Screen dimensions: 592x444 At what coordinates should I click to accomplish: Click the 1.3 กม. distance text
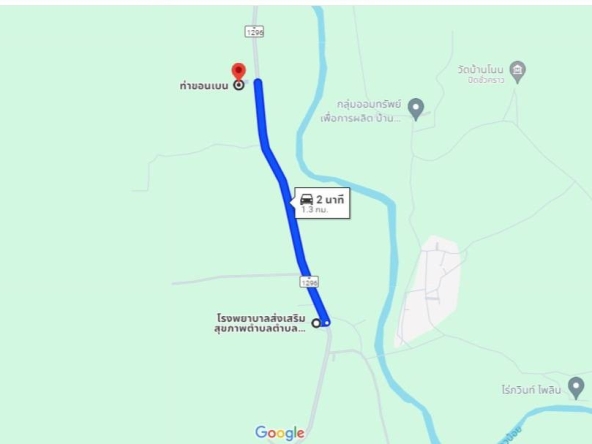[x=314, y=210]
